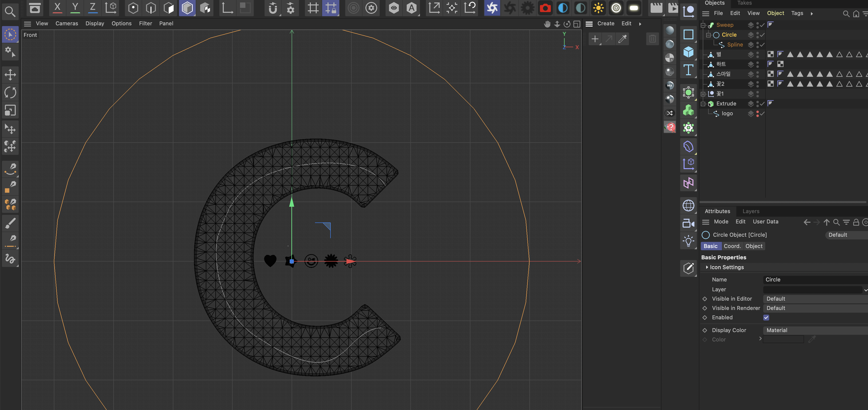Collapse the Extrude object hierarchy
The height and width of the screenshot is (410, 868).
click(x=703, y=104)
